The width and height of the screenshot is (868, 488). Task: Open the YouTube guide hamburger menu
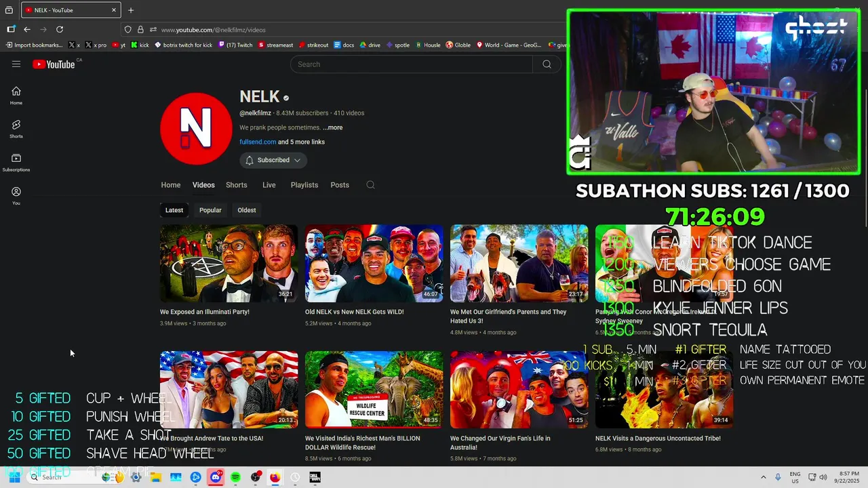[16, 64]
